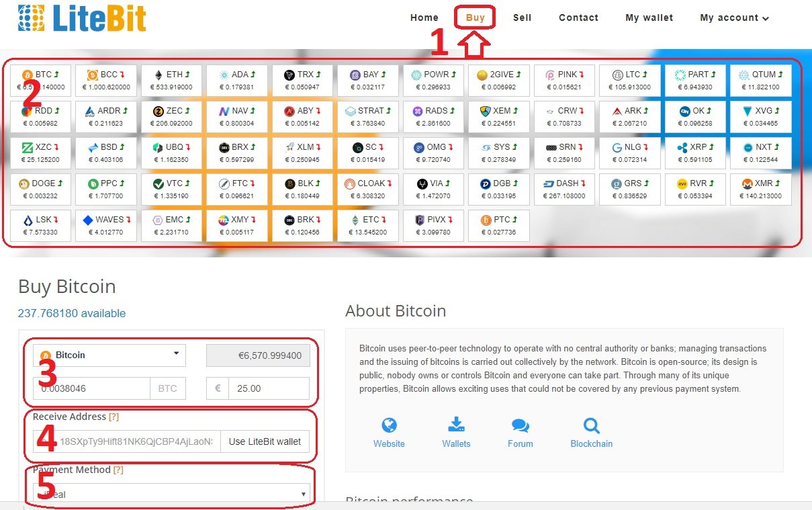
Task: Select the XVG coin tile
Action: [x=762, y=117]
